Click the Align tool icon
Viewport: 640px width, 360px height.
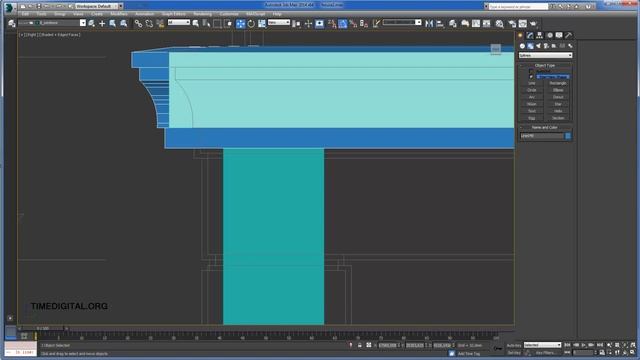(440, 24)
